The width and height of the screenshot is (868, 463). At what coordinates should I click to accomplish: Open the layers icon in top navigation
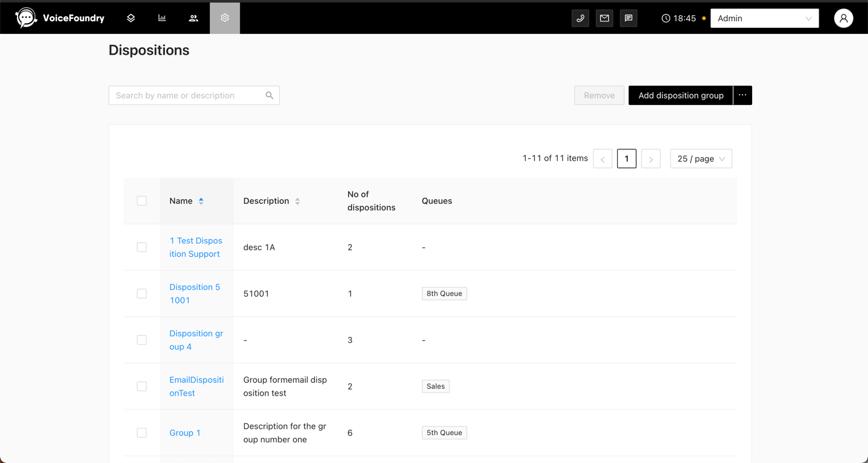point(131,18)
